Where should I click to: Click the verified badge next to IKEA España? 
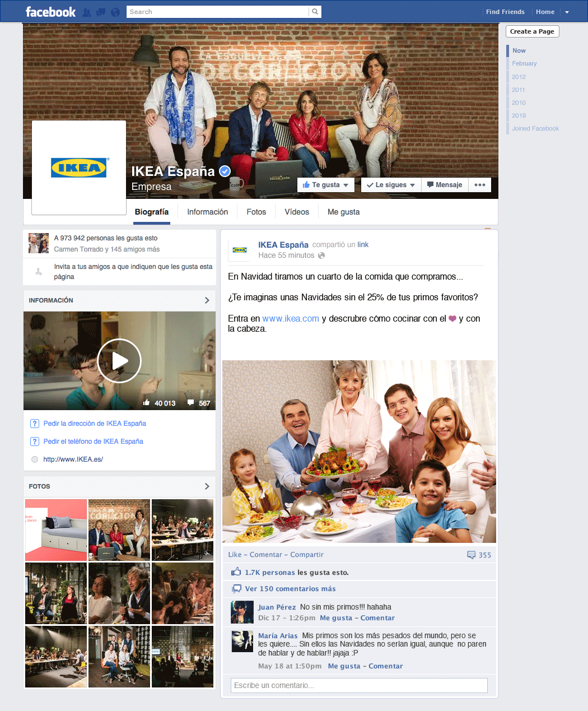pyautogui.click(x=225, y=171)
